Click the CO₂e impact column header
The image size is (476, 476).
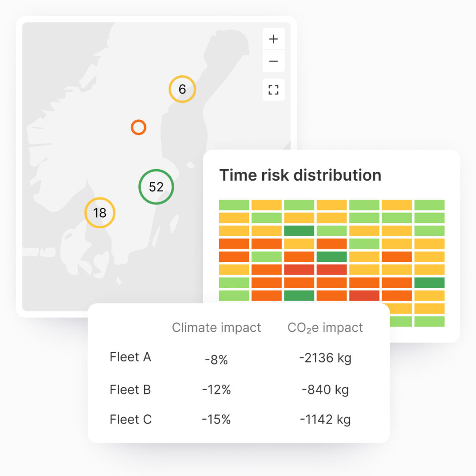(x=325, y=327)
